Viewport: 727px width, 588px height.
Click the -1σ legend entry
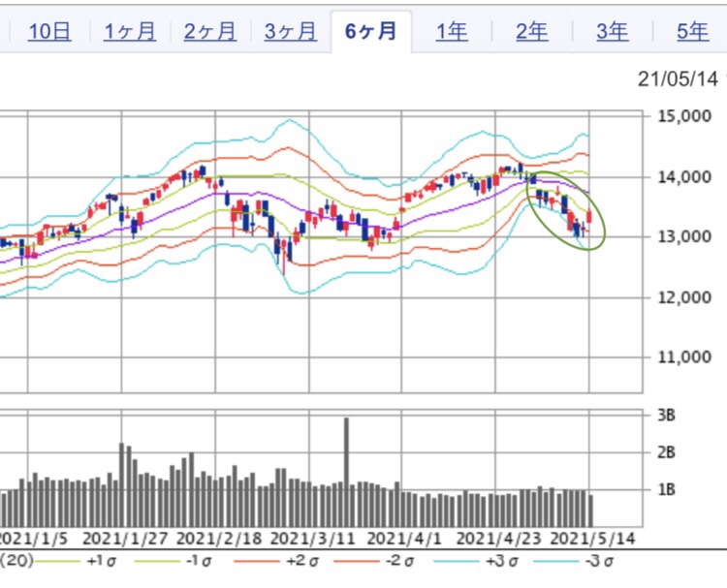click(x=173, y=561)
